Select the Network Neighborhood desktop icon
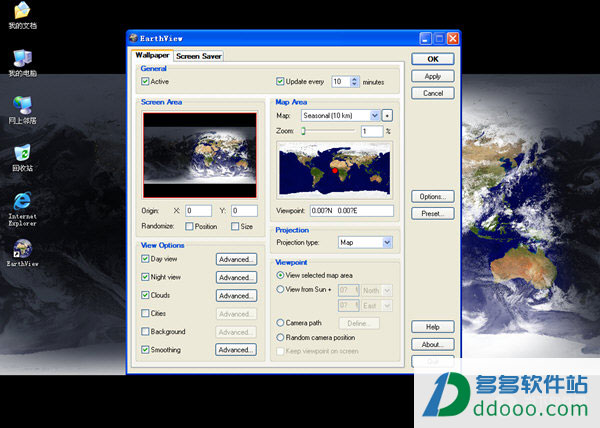This screenshot has height=428, width=600. coord(22,111)
